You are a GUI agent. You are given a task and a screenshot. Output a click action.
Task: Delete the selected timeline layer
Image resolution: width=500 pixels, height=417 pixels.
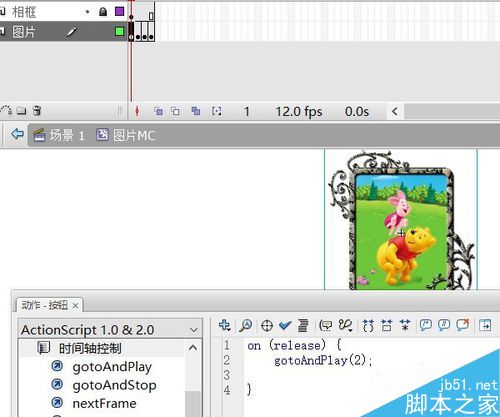click(x=37, y=110)
